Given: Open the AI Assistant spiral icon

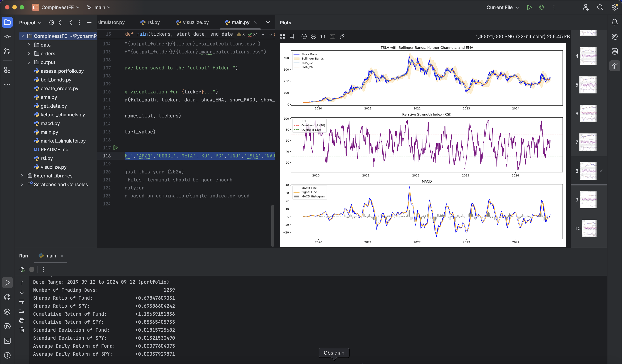Looking at the screenshot, I should (615, 37).
